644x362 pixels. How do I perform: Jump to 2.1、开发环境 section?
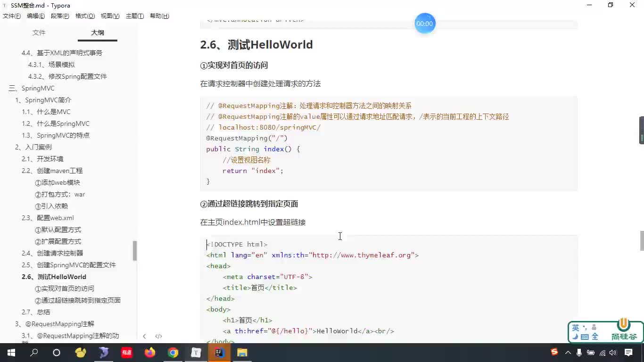click(42, 159)
